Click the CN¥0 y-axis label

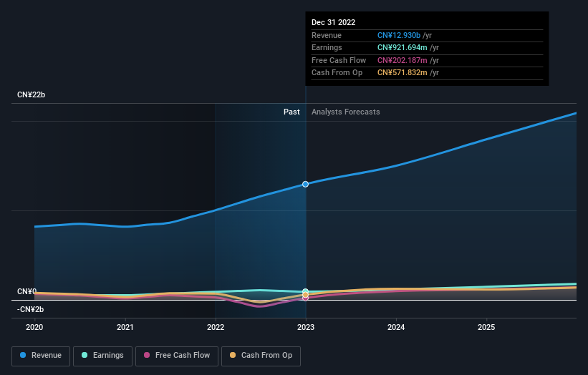point(27,291)
